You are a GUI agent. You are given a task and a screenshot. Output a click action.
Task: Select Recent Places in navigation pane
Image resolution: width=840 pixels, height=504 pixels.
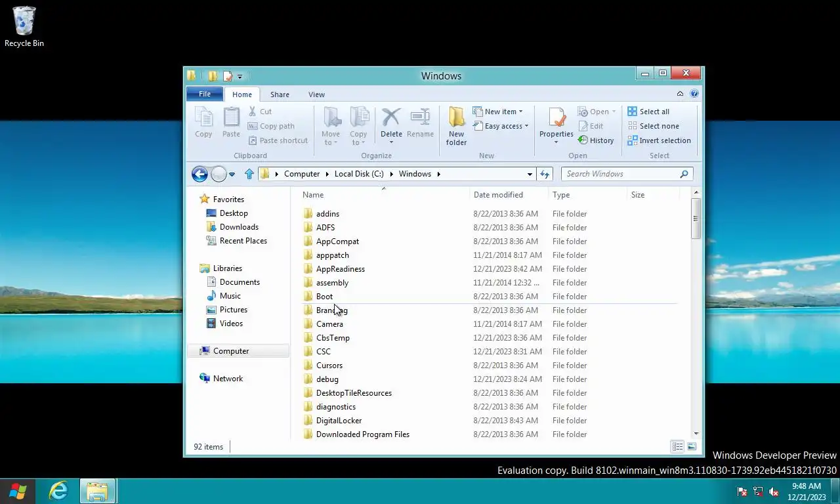pyautogui.click(x=236, y=241)
